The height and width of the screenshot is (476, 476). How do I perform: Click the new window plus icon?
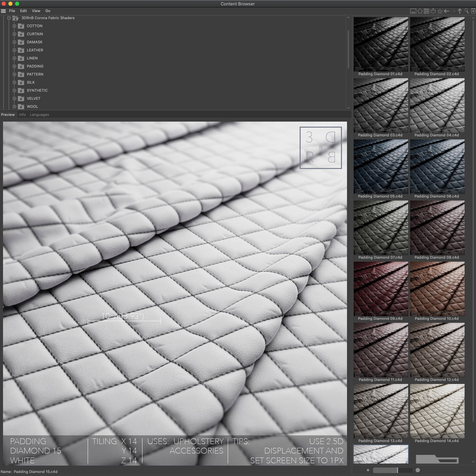[473, 11]
